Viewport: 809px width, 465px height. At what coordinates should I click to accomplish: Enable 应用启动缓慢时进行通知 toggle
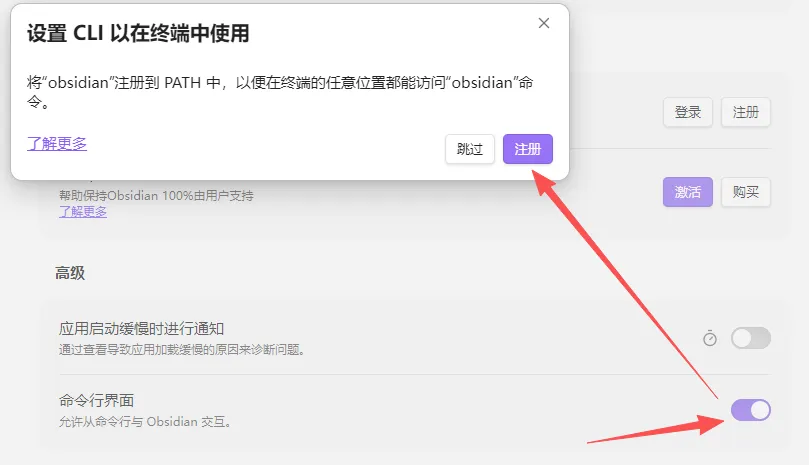tap(751, 338)
